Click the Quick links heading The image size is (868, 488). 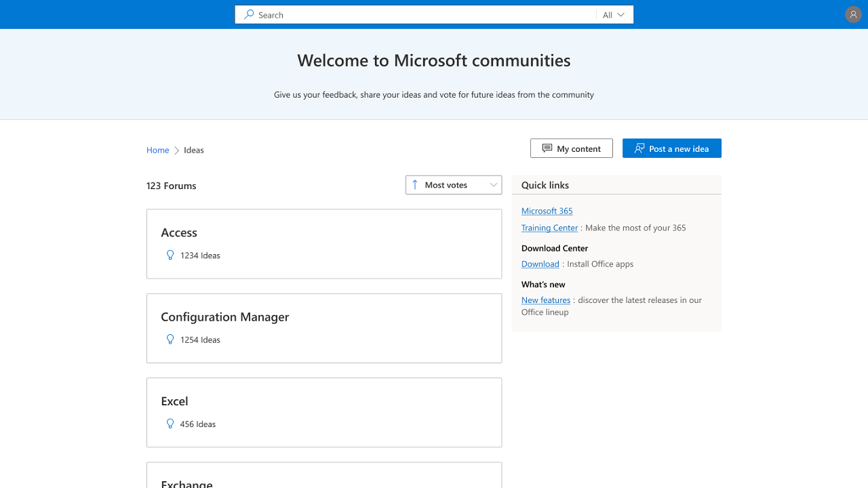tap(545, 185)
